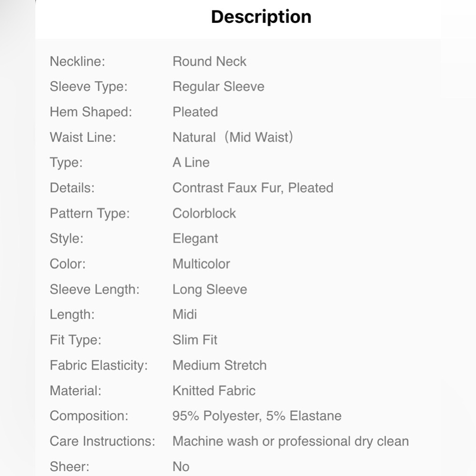Click the Sleeve Type label
476x476 pixels.
(x=89, y=87)
